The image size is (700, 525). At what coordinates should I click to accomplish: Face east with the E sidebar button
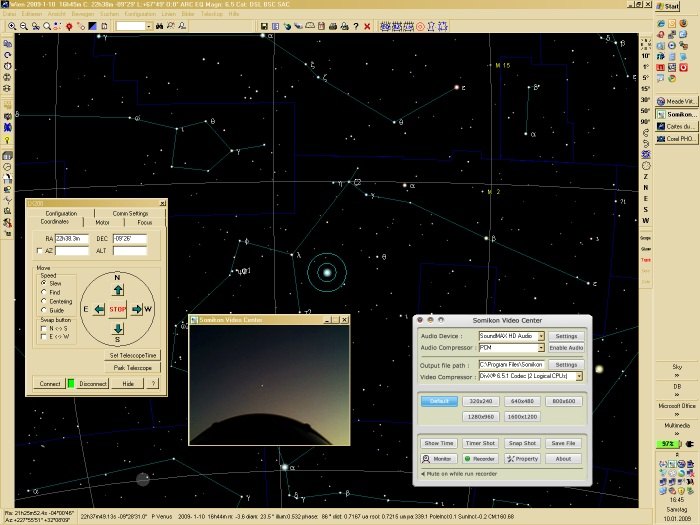646,199
